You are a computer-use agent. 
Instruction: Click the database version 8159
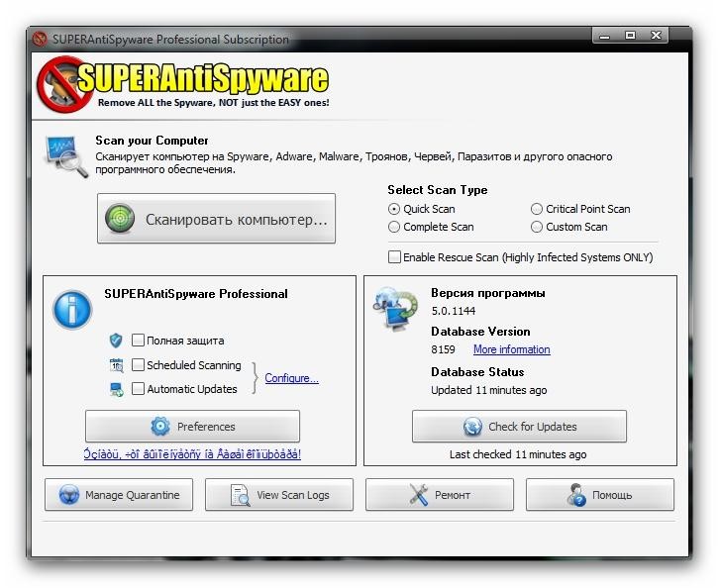pos(443,349)
